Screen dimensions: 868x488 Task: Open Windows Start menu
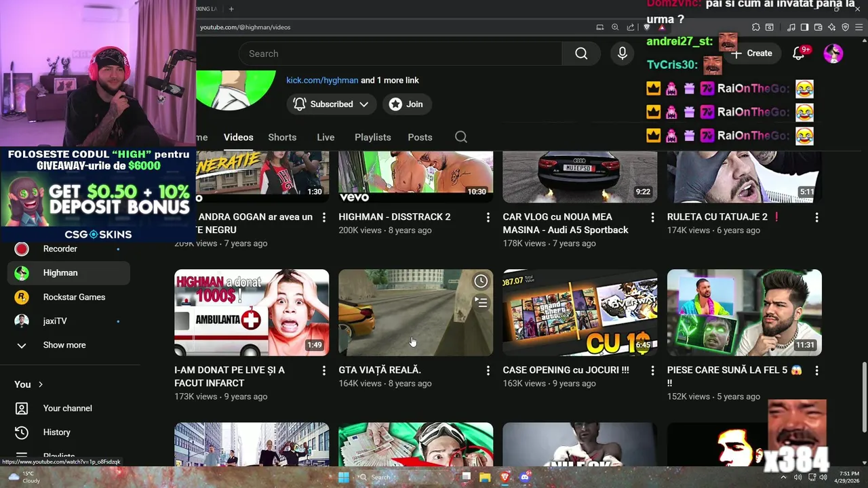click(x=344, y=477)
